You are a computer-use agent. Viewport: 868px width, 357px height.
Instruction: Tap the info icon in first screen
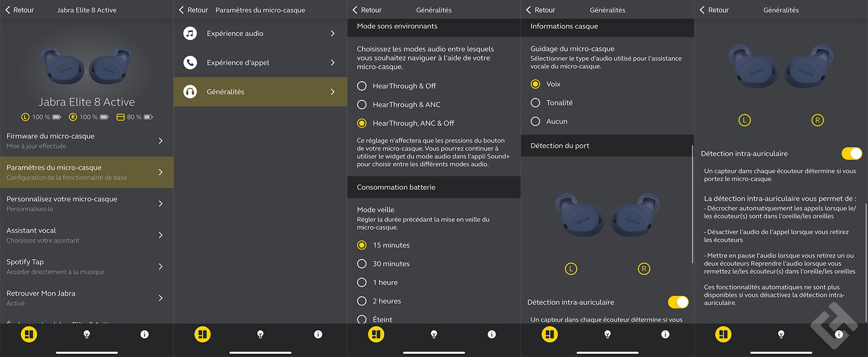pos(144,334)
